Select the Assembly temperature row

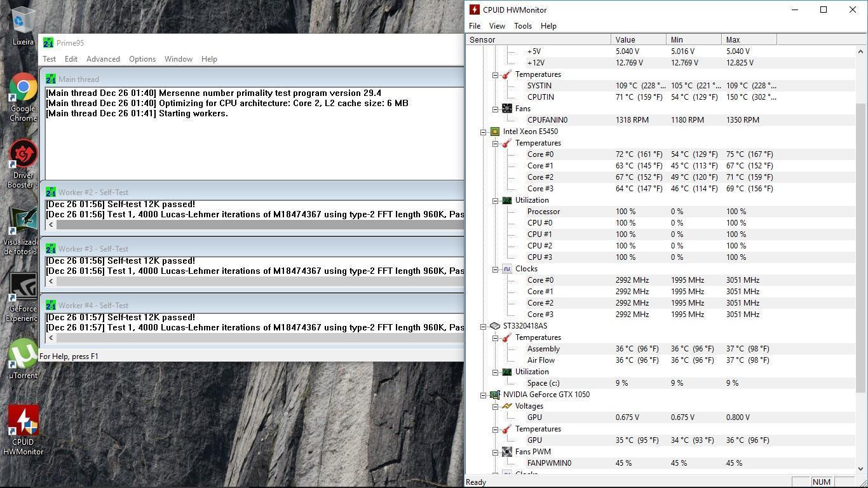pos(661,349)
